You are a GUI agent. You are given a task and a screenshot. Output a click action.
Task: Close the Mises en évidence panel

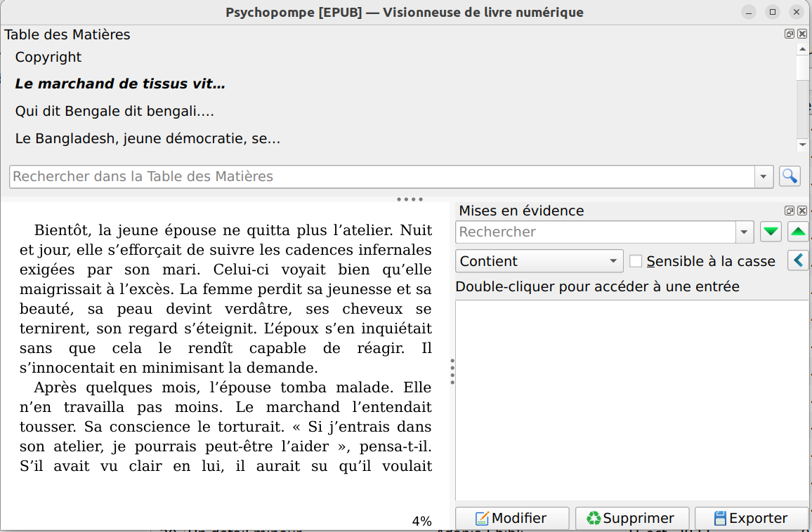(x=802, y=211)
